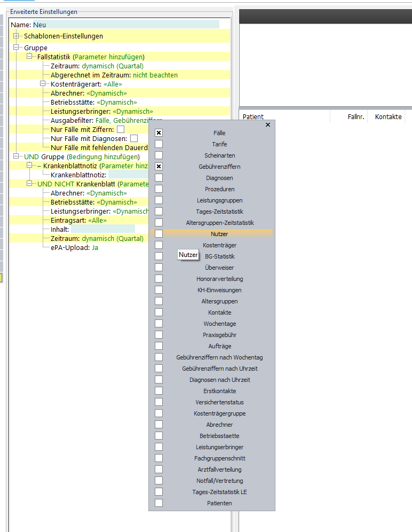Click 'Parameter hinzufügen' beside Fallstatistik
Viewport: 412px width, 532px height.
(x=108, y=57)
